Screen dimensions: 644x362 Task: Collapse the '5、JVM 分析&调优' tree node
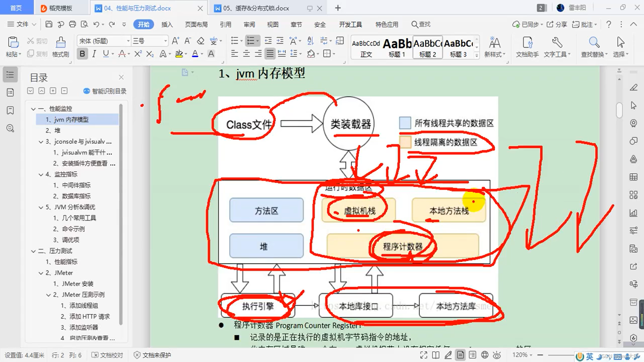(41, 207)
